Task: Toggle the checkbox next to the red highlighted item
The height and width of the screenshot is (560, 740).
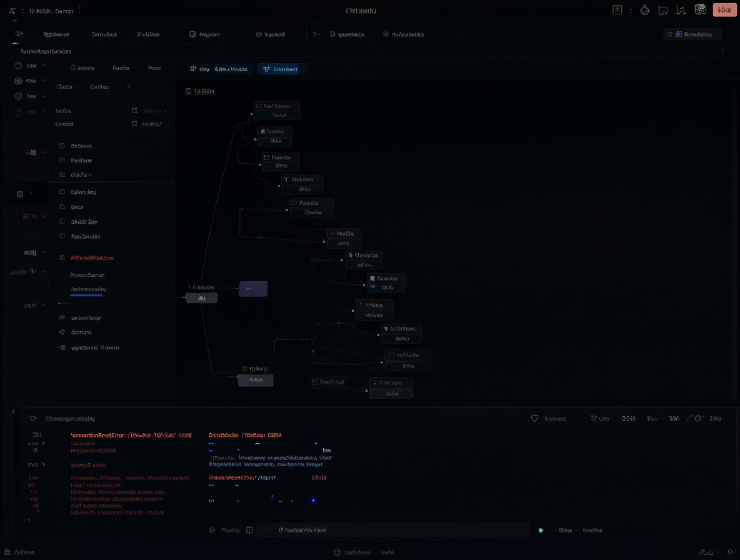Action: [62, 257]
